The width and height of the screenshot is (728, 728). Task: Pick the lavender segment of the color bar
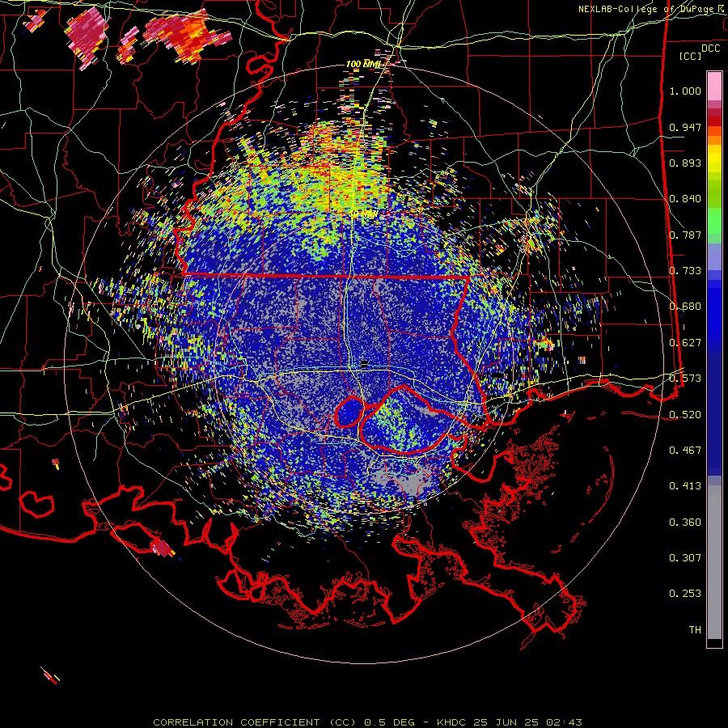click(714, 258)
